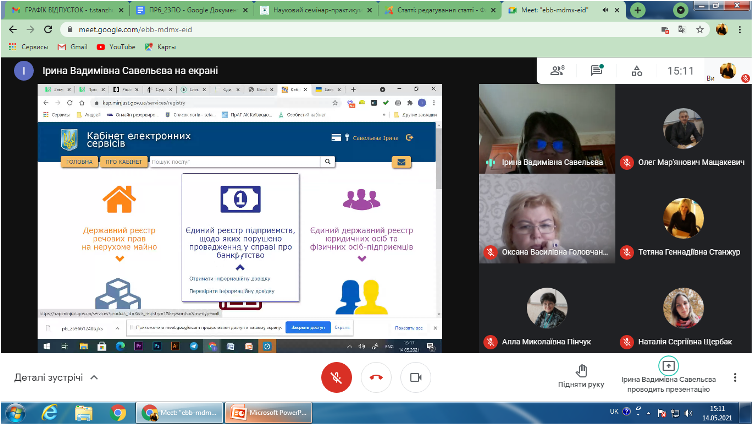Click the blue I presenter avatar
Image resolution: width=752 pixels, height=424 pixels.
pos(24,71)
